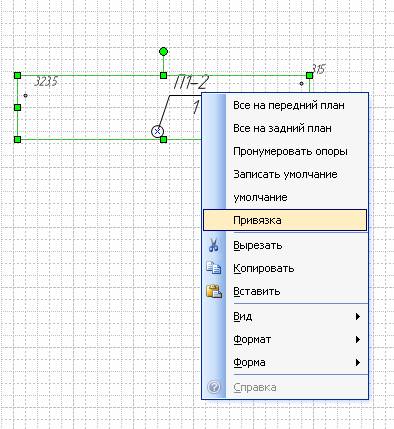Select the top-right green selection handle
Image resolution: width=394 pixels, height=429 pixels.
309,76
